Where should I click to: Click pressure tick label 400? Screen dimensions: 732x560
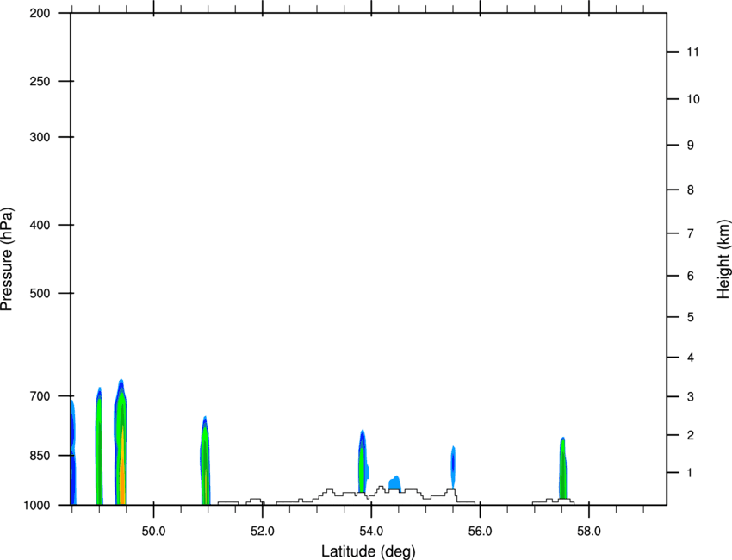(x=40, y=225)
